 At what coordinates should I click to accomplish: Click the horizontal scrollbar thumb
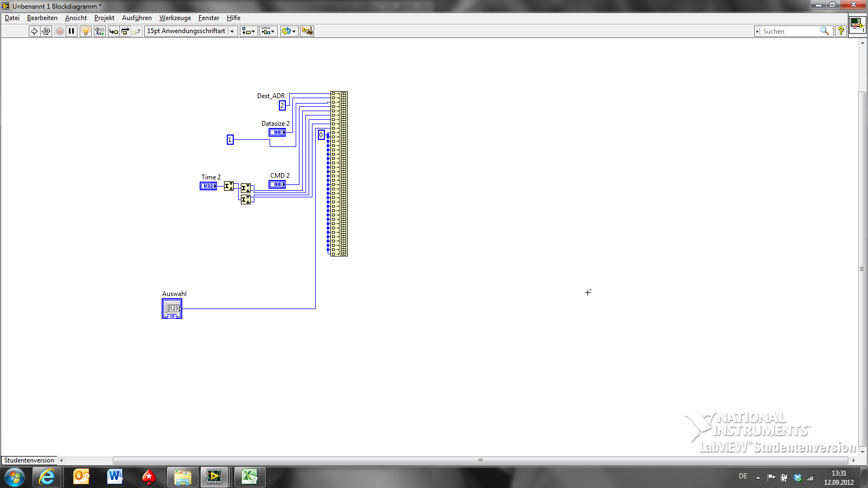[x=480, y=460]
